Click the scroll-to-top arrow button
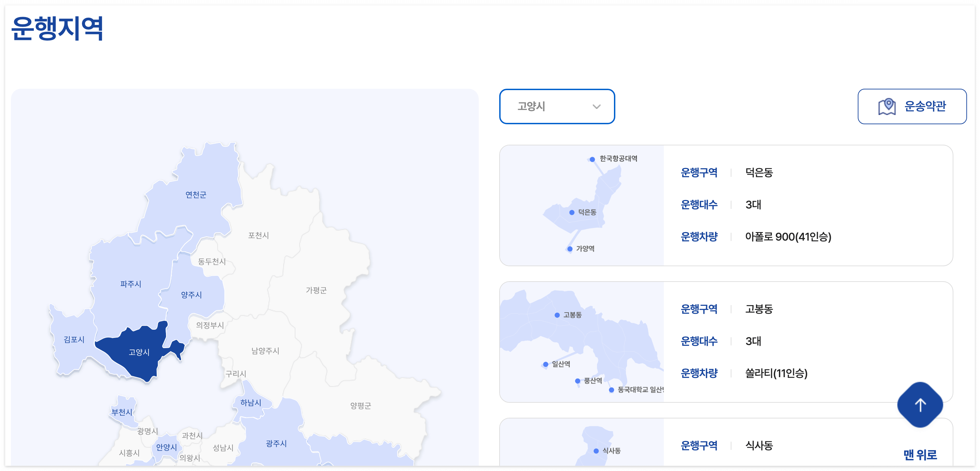The image size is (980, 471). point(920,405)
